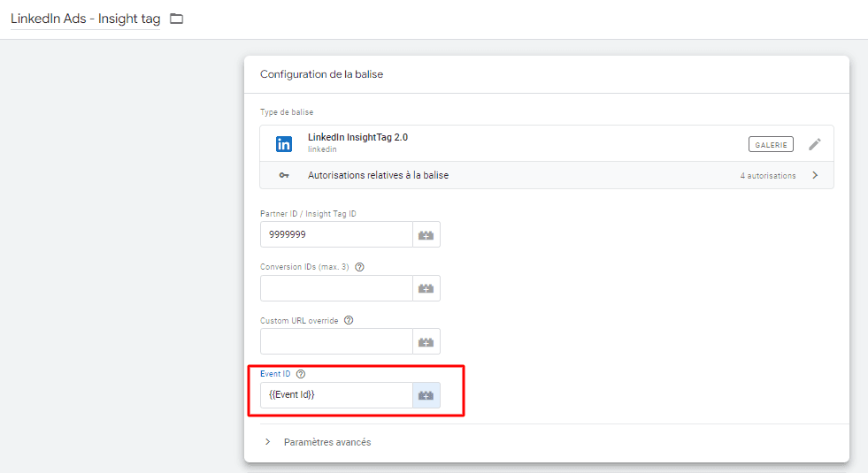The image size is (868, 473).
Task: Click the folder icon beside tag name
Action: point(176,19)
